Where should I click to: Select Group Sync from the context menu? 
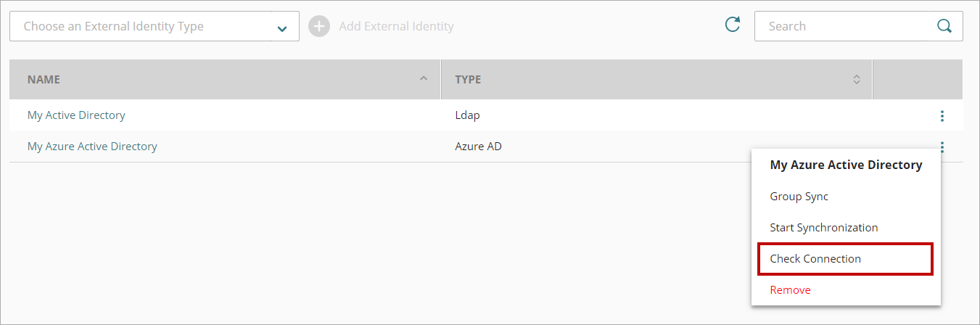pos(799,197)
